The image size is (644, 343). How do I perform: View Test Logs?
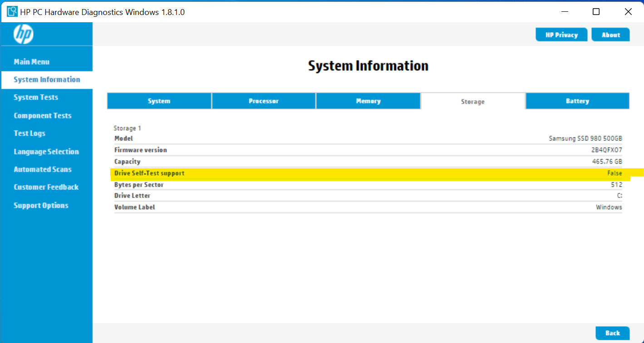coord(29,133)
